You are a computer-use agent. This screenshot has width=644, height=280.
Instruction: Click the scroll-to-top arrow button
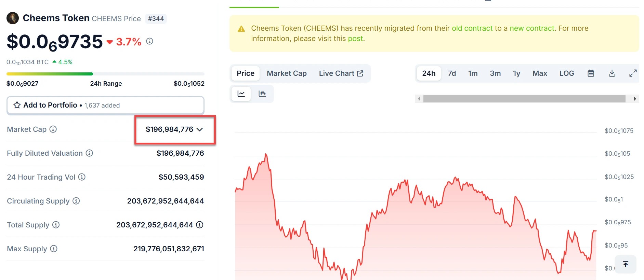pos(625,264)
